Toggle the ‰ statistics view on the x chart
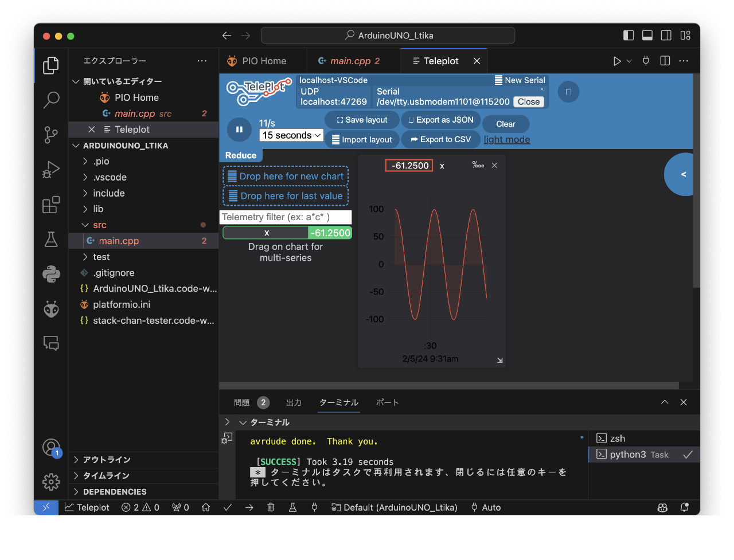 (x=479, y=166)
